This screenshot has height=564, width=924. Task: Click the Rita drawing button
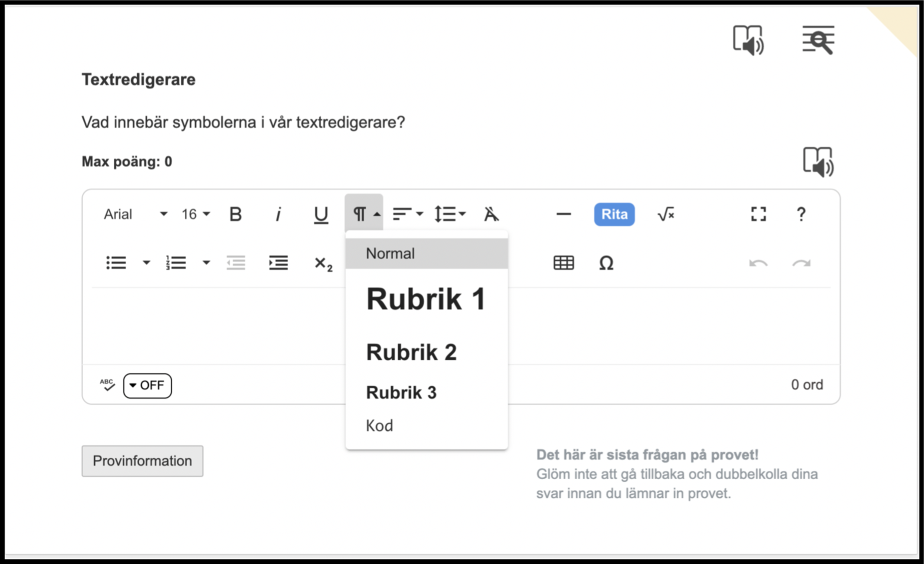tap(614, 214)
